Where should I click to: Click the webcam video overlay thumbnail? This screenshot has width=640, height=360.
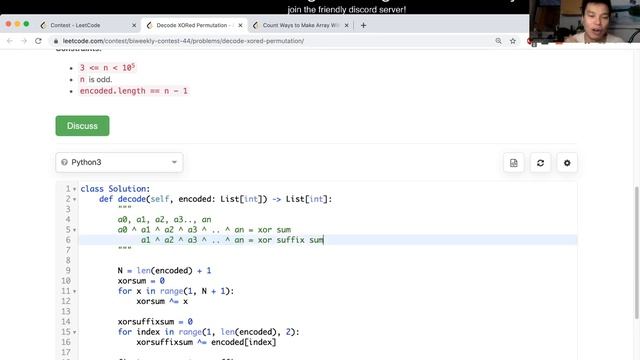click(x=584, y=21)
